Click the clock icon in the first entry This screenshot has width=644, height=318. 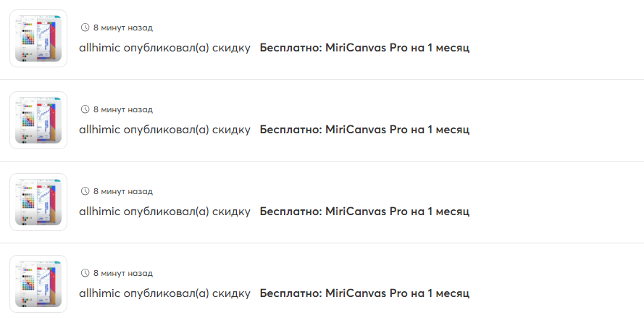(x=85, y=28)
